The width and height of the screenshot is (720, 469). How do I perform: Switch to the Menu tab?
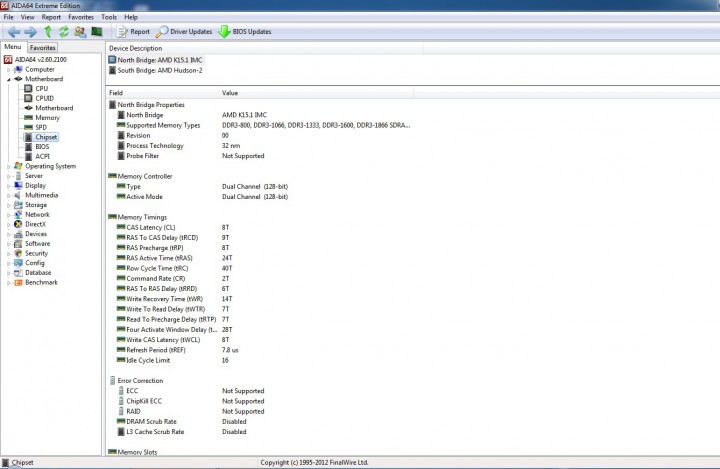click(x=13, y=47)
